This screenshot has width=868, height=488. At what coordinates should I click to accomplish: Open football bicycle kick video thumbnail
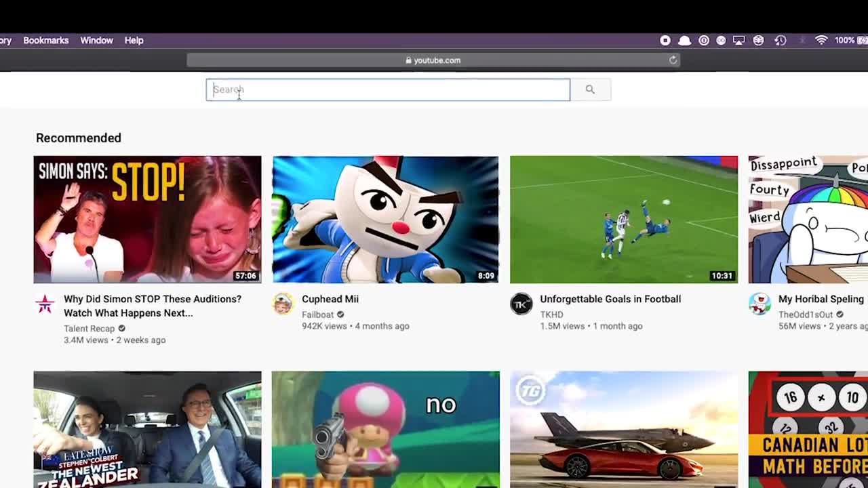tap(624, 220)
